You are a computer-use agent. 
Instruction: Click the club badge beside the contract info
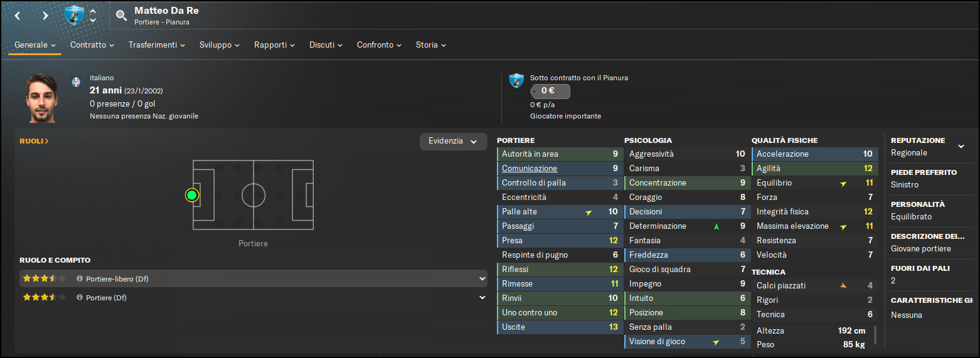[516, 80]
